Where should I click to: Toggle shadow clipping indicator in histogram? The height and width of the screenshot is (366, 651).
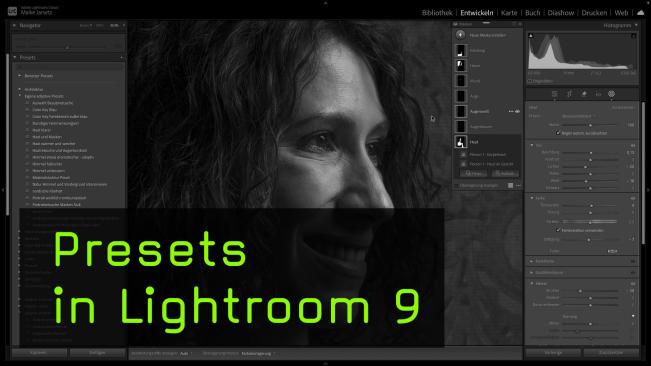531,36
